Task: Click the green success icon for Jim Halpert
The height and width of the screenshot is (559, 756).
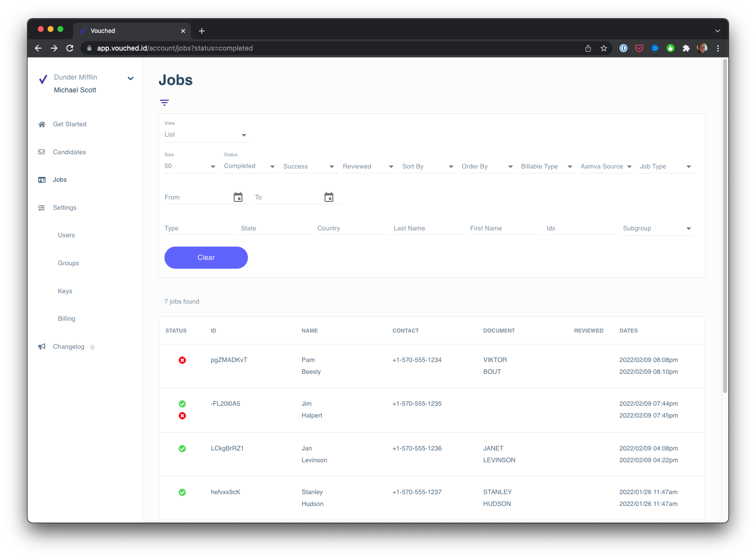Action: coord(182,404)
